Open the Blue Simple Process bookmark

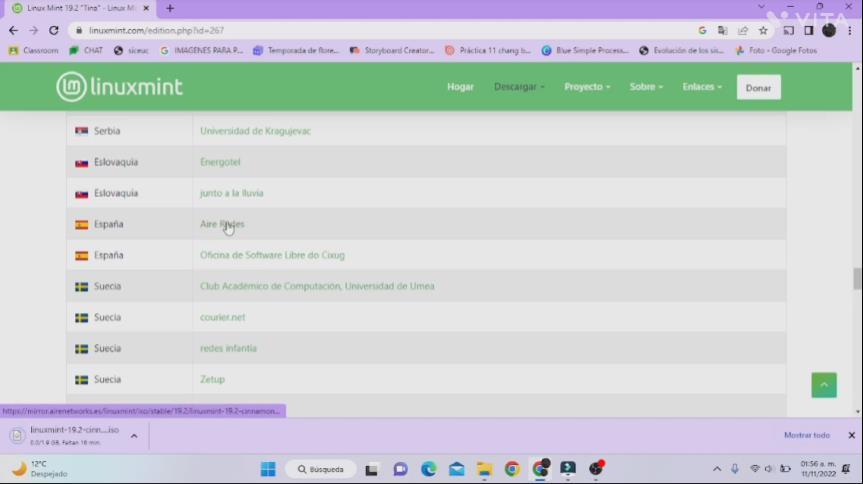coord(585,51)
